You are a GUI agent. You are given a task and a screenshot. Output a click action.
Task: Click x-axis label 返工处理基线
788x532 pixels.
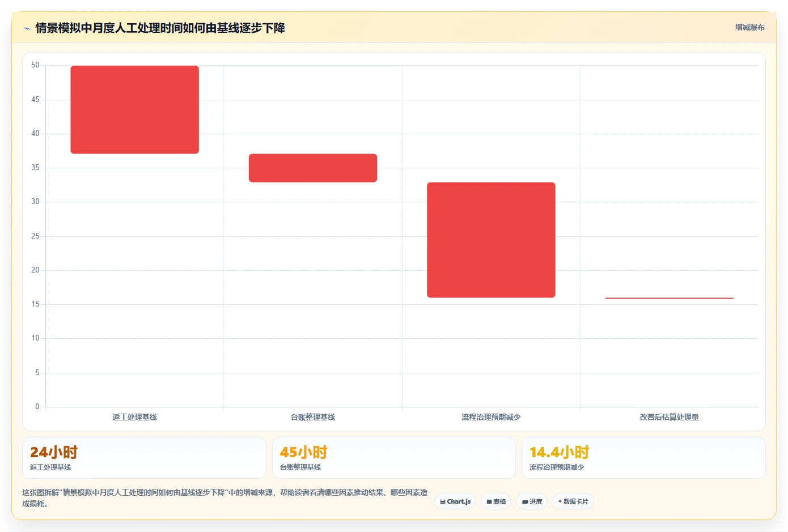pos(134,417)
